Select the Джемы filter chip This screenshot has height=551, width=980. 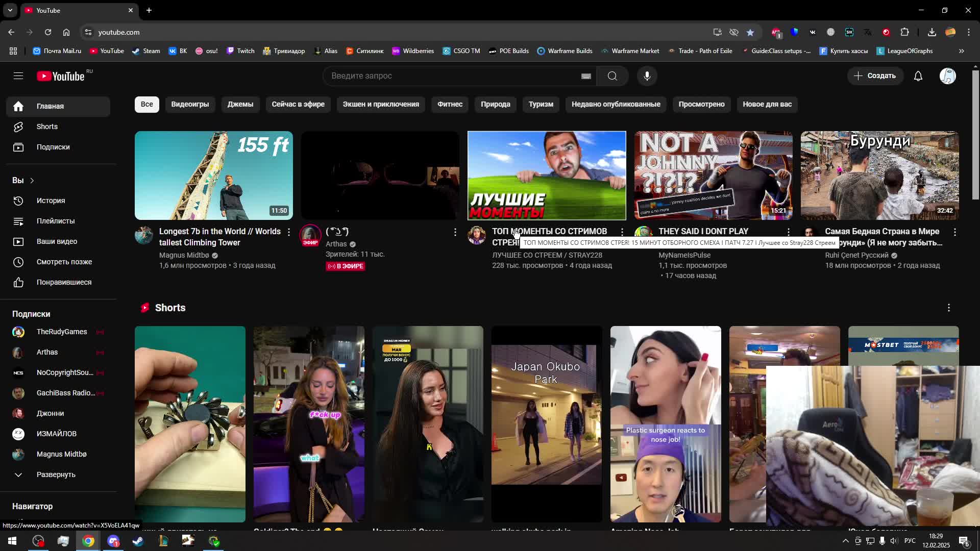(x=240, y=104)
